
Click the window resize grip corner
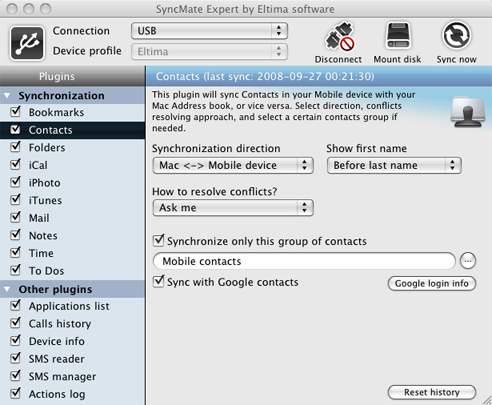pos(487,400)
